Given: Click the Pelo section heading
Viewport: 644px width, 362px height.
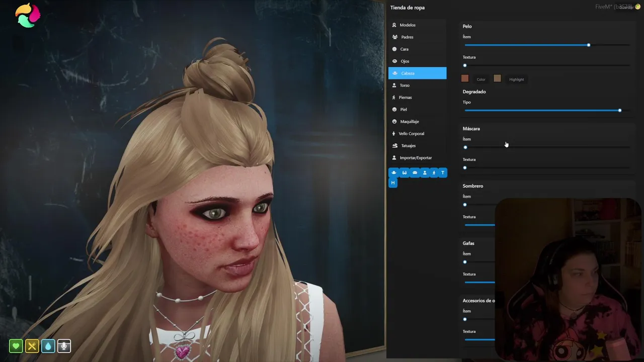Looking at the screenshot, I should (467, 26).
